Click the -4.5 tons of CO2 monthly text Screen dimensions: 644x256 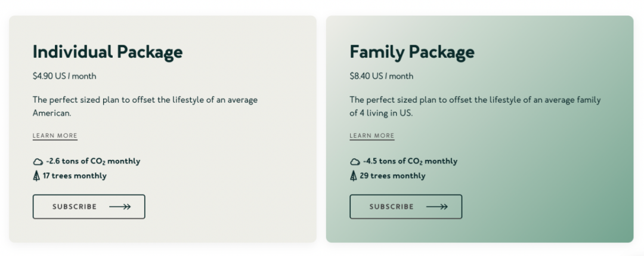tap(410, 161)
